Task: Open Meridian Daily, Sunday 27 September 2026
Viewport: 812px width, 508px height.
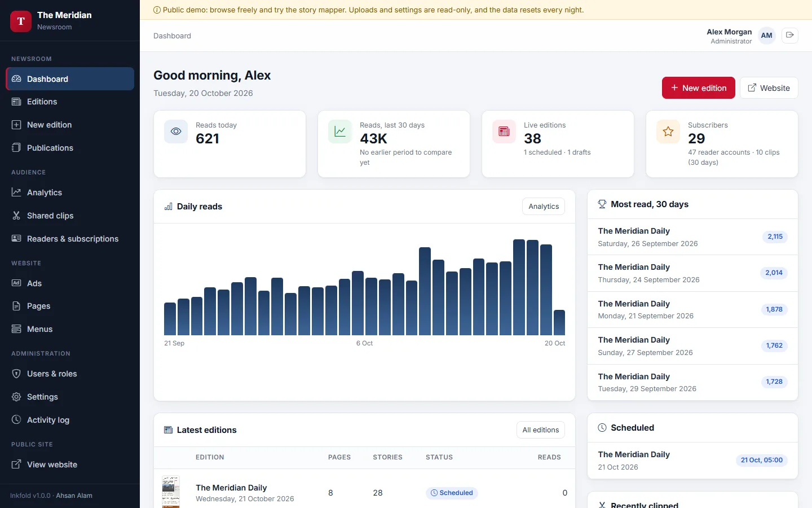Action: pyautogui.click(x=692, y=346)
